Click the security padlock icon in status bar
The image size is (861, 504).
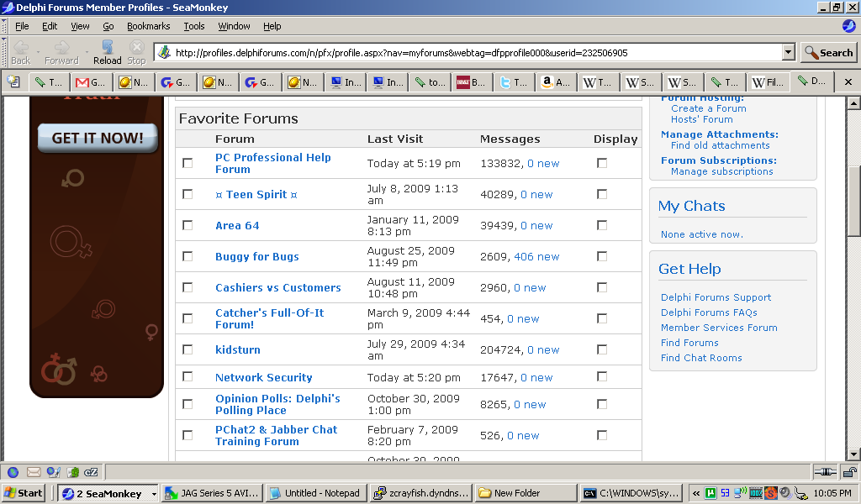tap(849, 472)
